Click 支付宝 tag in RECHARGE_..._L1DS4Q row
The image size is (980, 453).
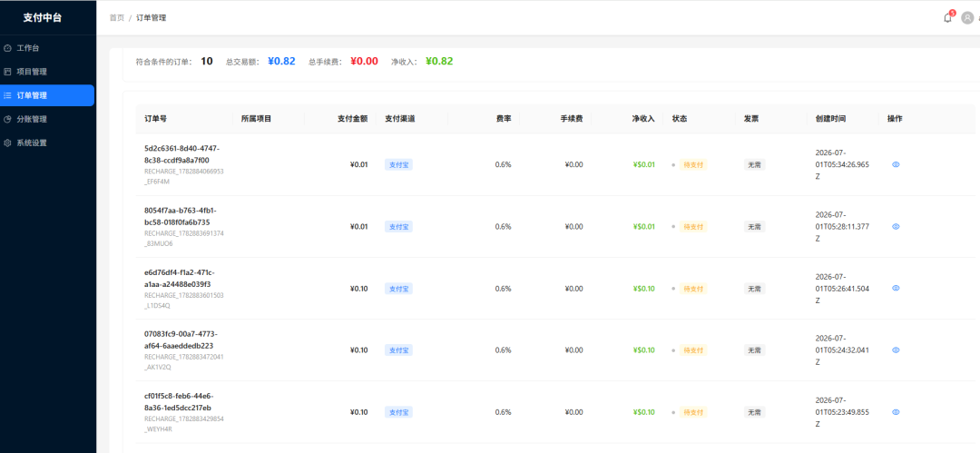tap(398, 289)
